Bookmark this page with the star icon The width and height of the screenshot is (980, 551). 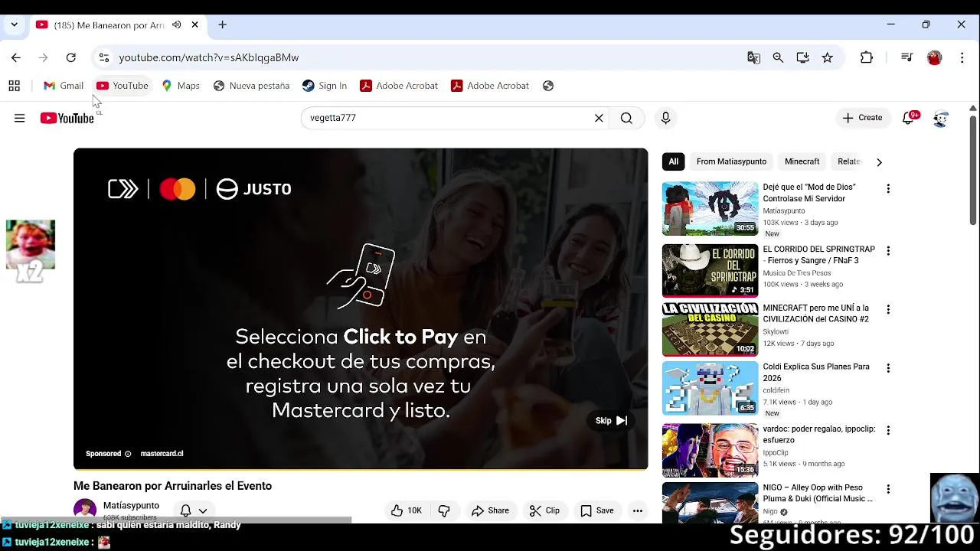point(827,57)
